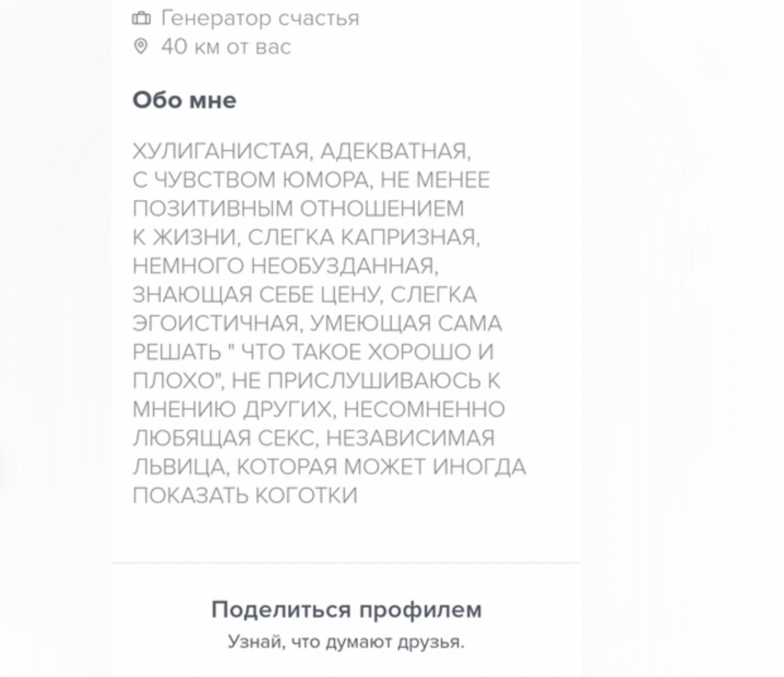The width and height of the screenshot is (784, 677).
Task: Click the line "МНЕНИЮ ДРУГИХ, НЕСОМНЕННО"
Action: coord(319,409)
